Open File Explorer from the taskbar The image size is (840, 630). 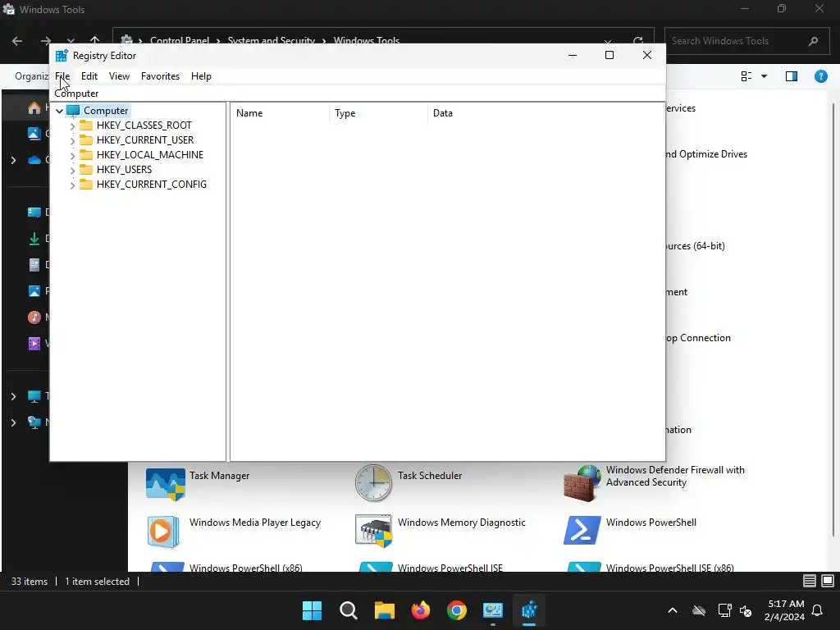pyautogui.click(x=384, y=610)
